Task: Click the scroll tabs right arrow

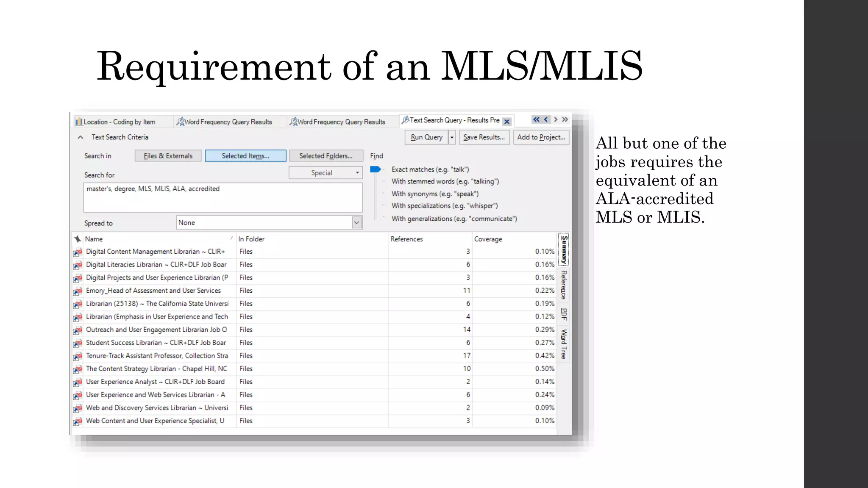Action: tap(556, 119)
